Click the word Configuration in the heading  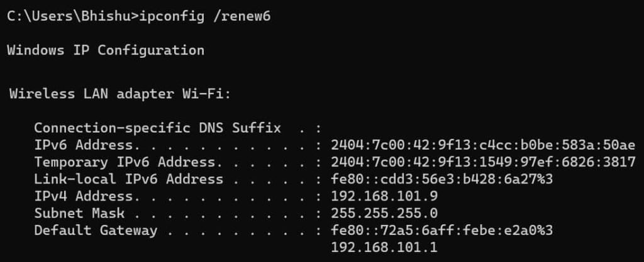point(151,50)
